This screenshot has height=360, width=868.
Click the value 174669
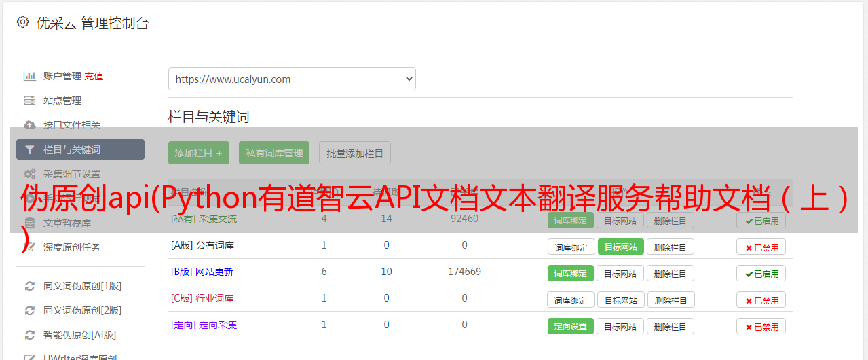pyautogui.click(x=464, y=272)
